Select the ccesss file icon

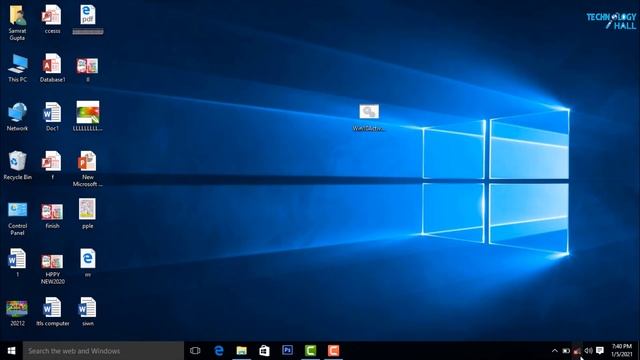(x=52, y=16)
